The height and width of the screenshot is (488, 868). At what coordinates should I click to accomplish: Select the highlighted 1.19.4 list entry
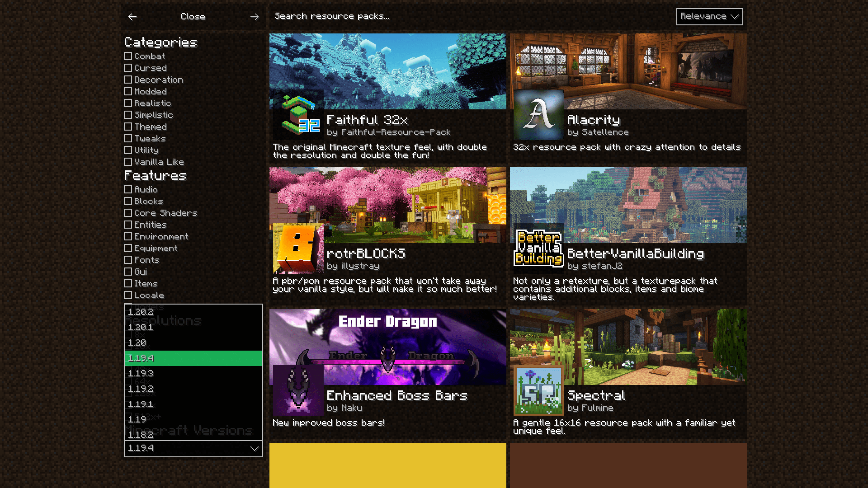(x=193, y=358)
